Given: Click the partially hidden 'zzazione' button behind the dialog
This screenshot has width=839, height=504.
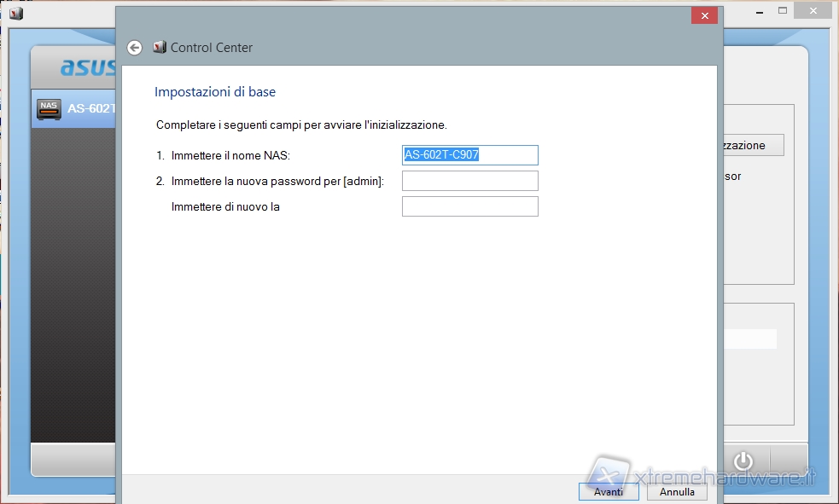Looking at the screenshot, I should coord(753,146).
